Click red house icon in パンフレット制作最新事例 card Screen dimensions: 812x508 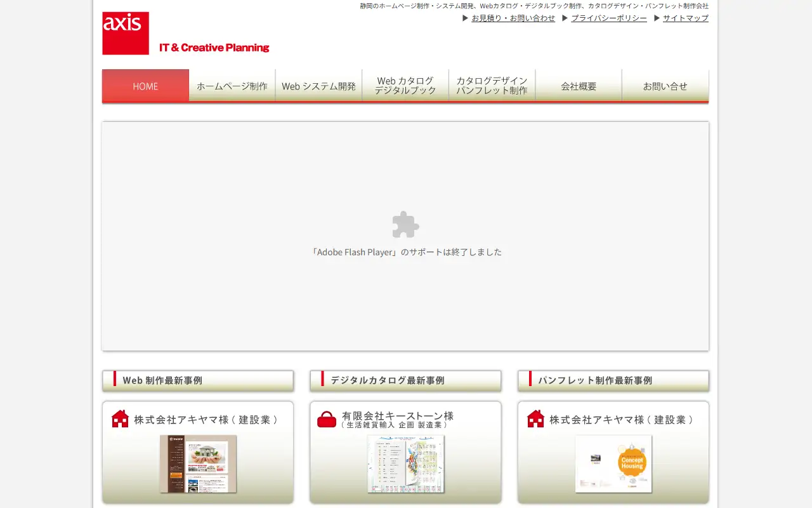535,419
